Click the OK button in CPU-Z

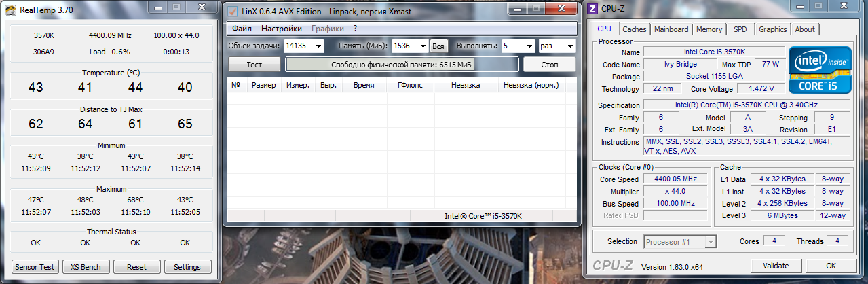831,266
